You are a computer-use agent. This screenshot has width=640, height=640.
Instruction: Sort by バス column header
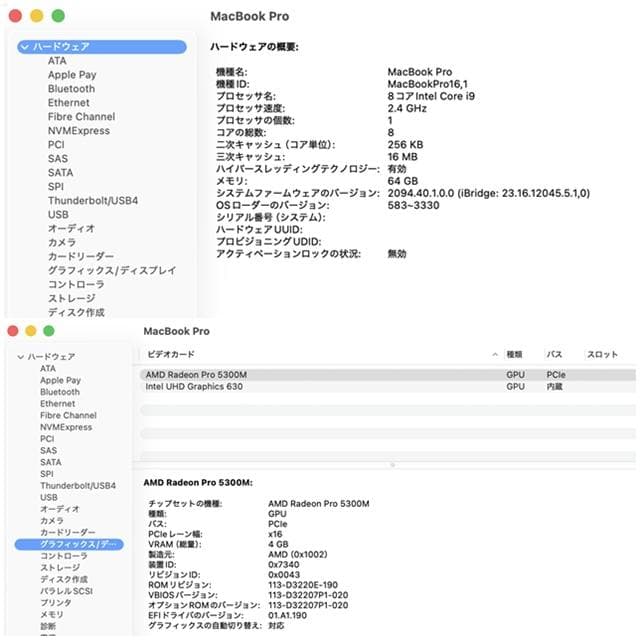(554, 354)
